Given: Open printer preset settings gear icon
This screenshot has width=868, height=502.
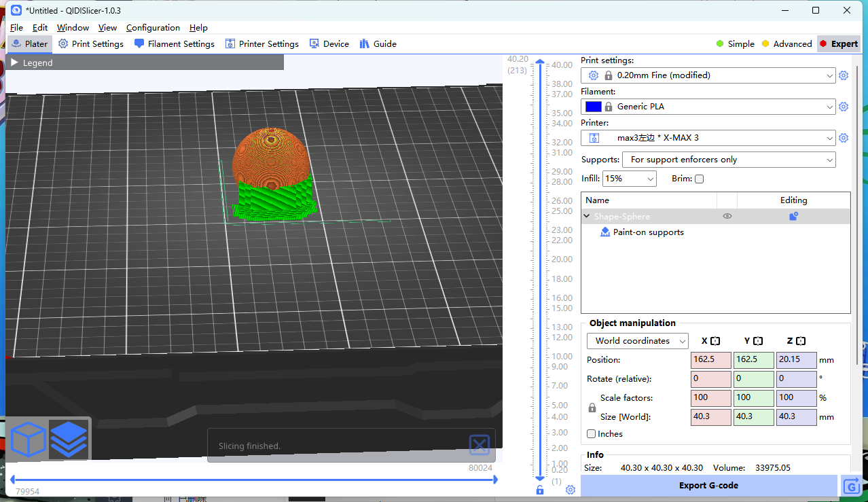Looking at the screenshot, I should coord(844,138).
